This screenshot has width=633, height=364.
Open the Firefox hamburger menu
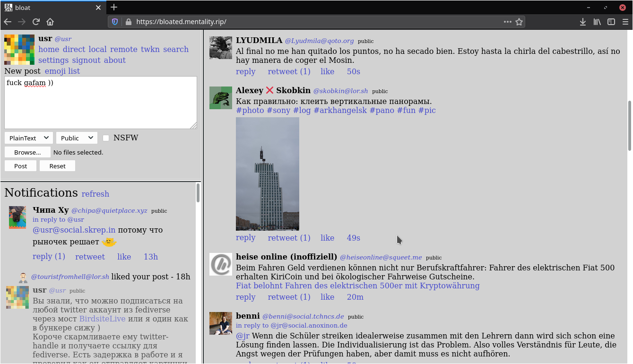pos(625,22)
